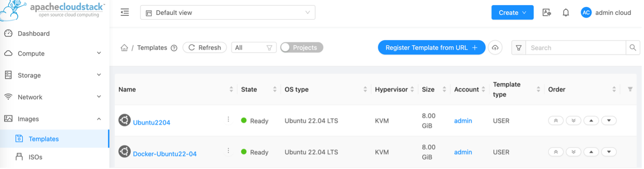644x169 pixels.
Task: Click the admin account link for Docker-Ubuntu22-04
Action: tap(463, 152)
